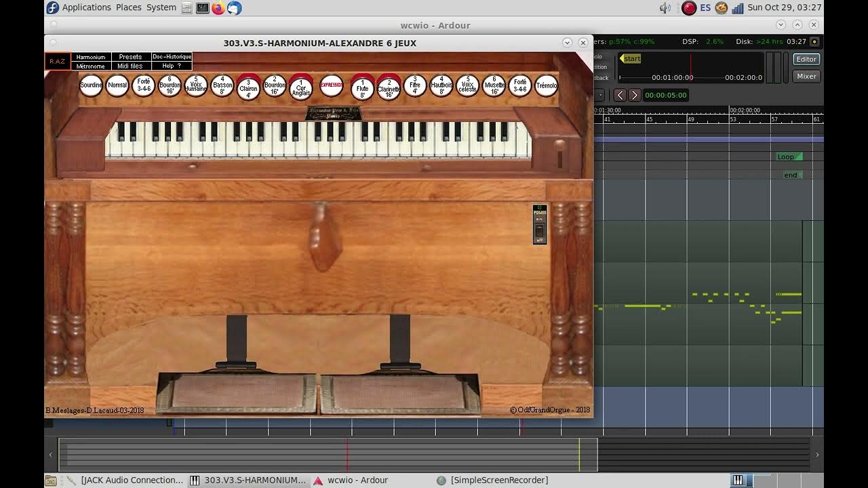Open the Midi files menu
The image size is (868, 488).
(x=130, y=66)
